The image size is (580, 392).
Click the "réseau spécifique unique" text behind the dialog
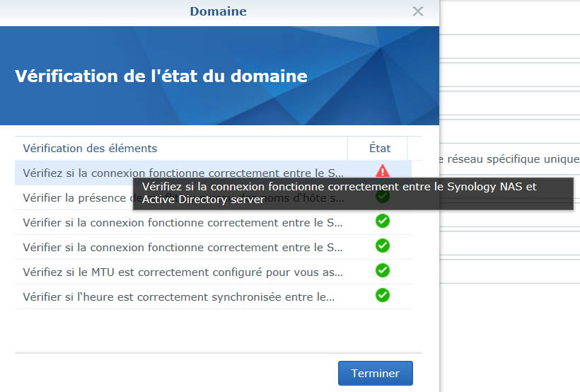509,159
